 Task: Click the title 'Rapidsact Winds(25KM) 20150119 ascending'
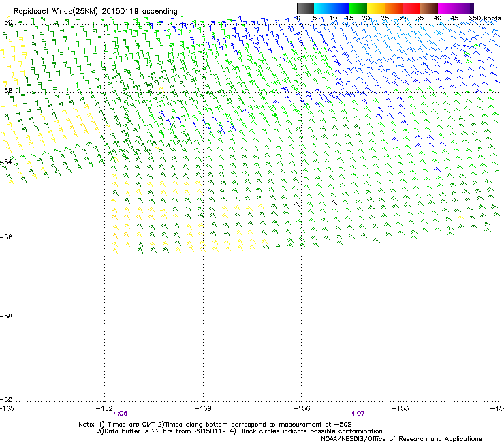tap(95, 12)
